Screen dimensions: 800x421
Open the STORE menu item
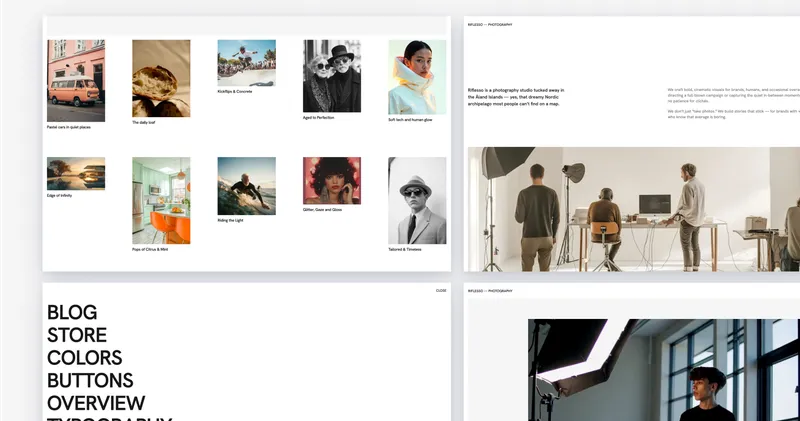(77, 335)
